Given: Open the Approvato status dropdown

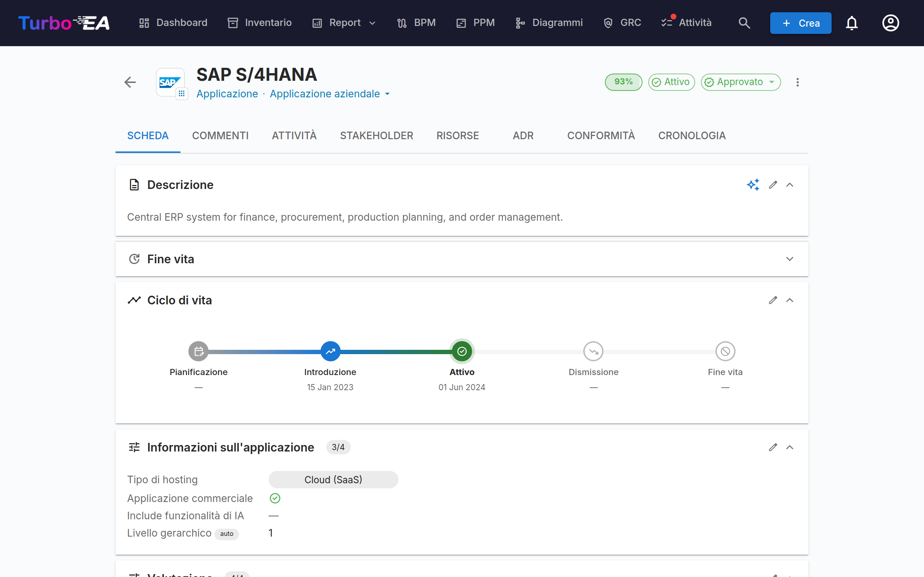Looking at the screenshot, I should coord(741,82).
